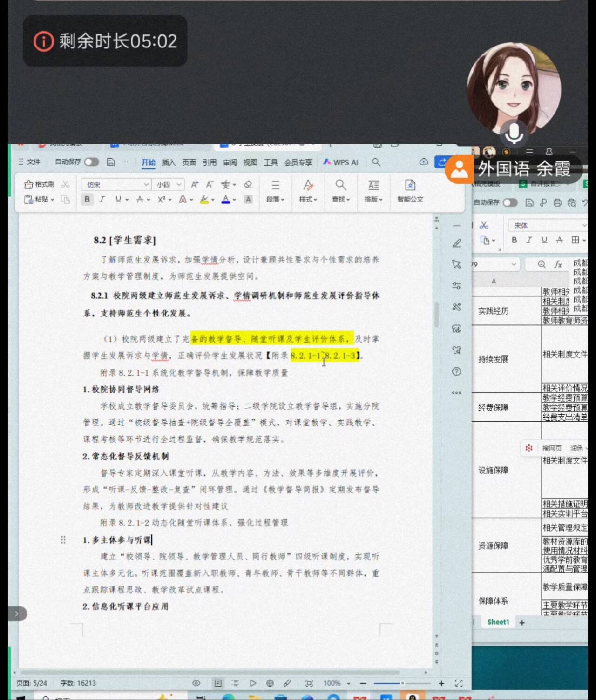
Task: Switch to the 插入 ribbon tab
Action: 169,162
